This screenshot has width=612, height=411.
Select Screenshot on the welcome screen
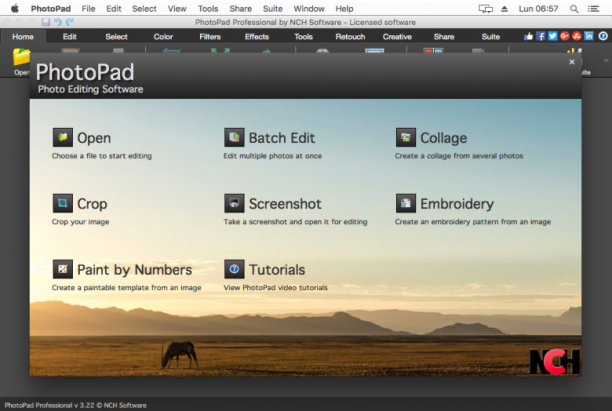[272, 203]
